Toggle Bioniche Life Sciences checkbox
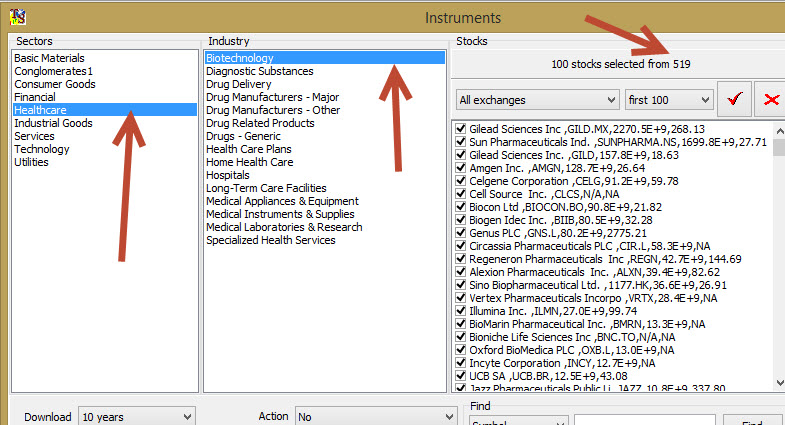Viewport: 785px width, 425px height. coord(461,337)
